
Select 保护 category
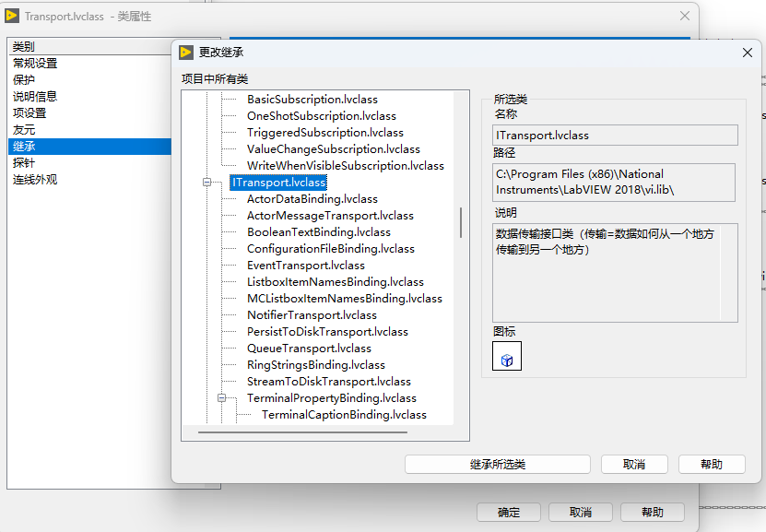(24, 80)
